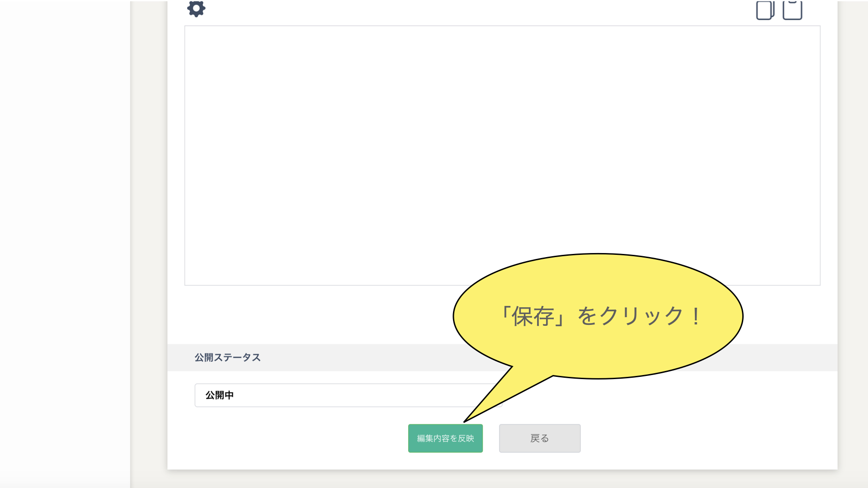Viewport: 868px width, 488px height.
Task: Open the 公開中 status dropdown
Action: 348,395
